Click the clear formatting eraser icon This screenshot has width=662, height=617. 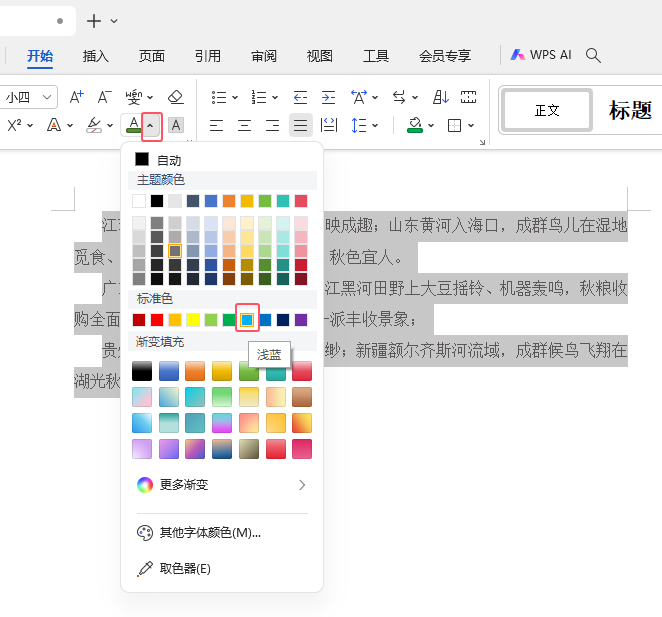coord(176,97)
